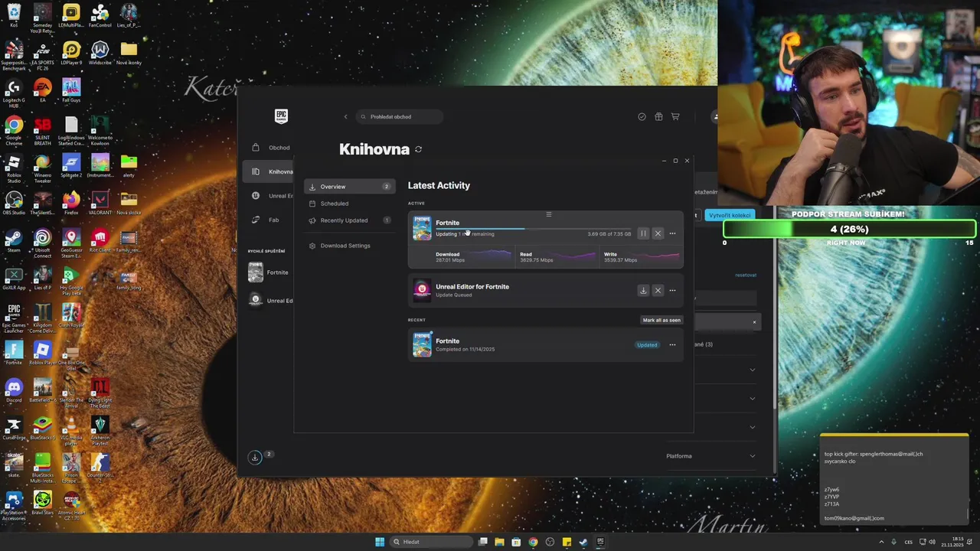The height and width of the screenshot is (551, 980).
Task: Select CurseForge desktop shortcut
Action: (x=14, y=429)
